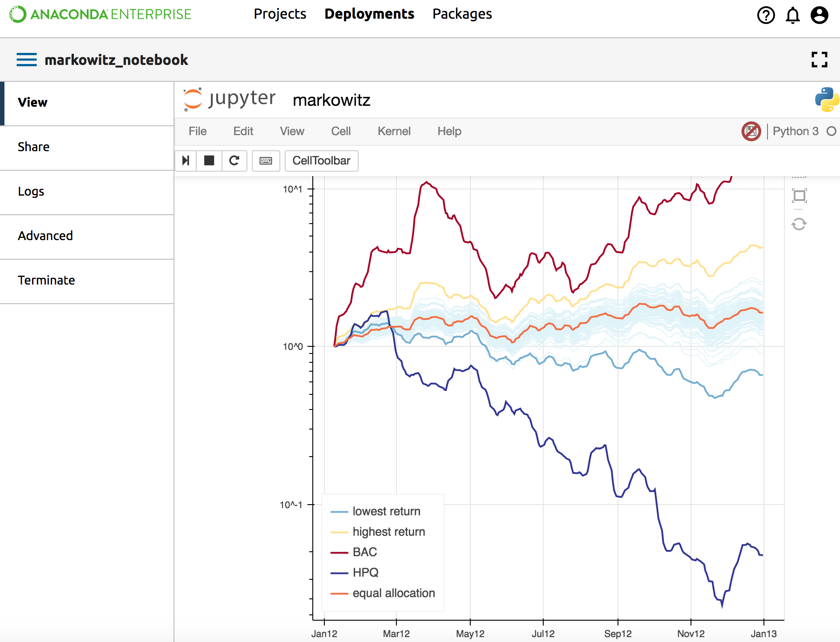Go to the Projects page
This screenshot has width=840, height=642.
280,14
